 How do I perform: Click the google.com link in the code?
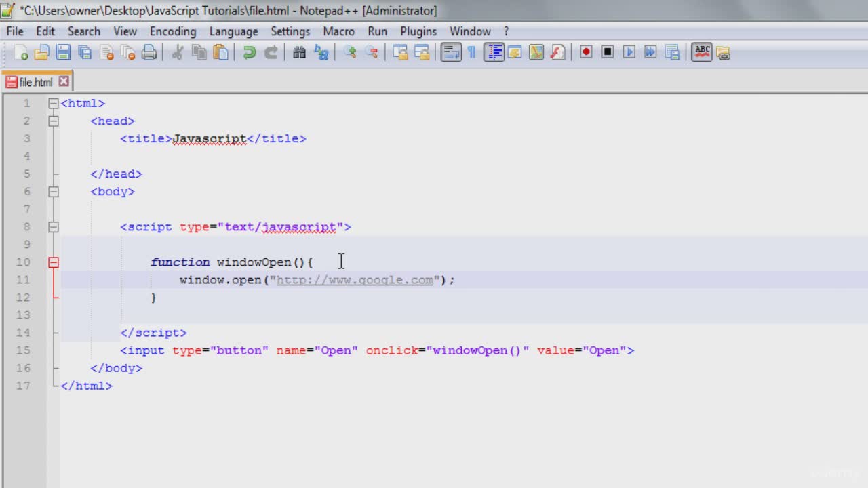point(355,280)
